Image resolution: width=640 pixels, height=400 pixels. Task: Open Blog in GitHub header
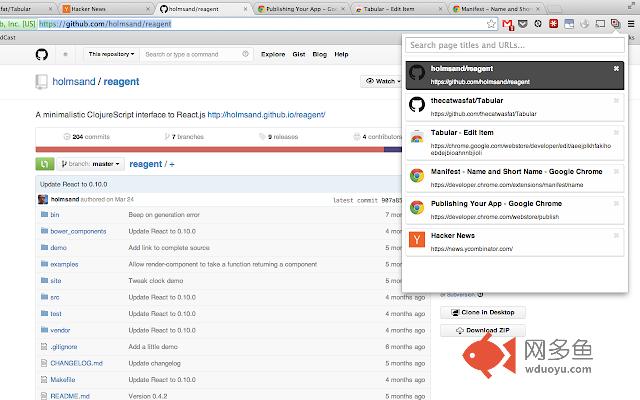pyautogui.click(x=320, y=54)
